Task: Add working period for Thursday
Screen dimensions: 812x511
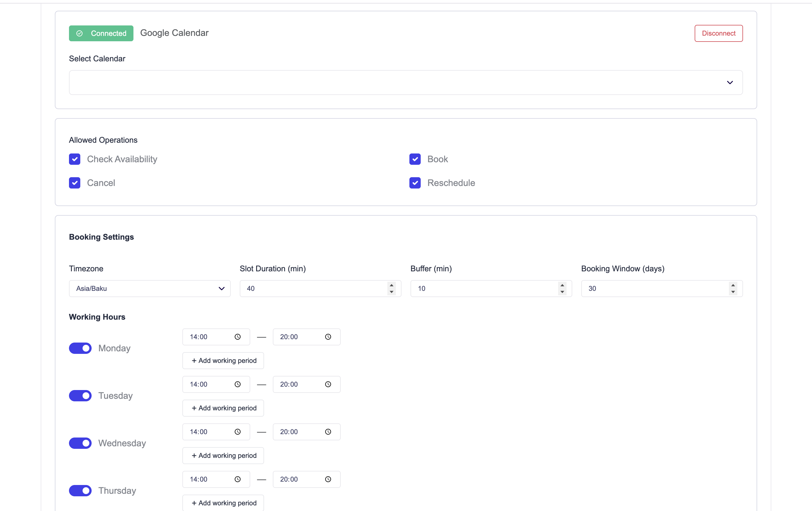Action: [223, 503]
